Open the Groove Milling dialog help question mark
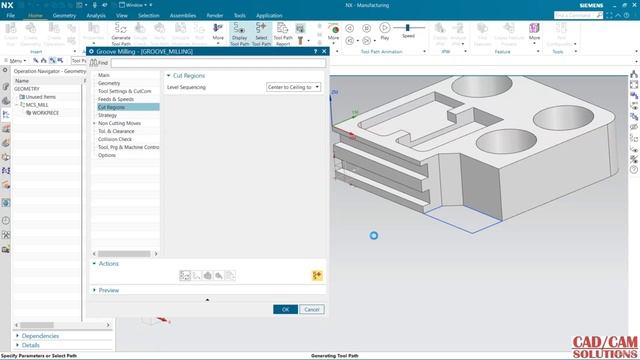The image size is (640, 360). (316, 51)
